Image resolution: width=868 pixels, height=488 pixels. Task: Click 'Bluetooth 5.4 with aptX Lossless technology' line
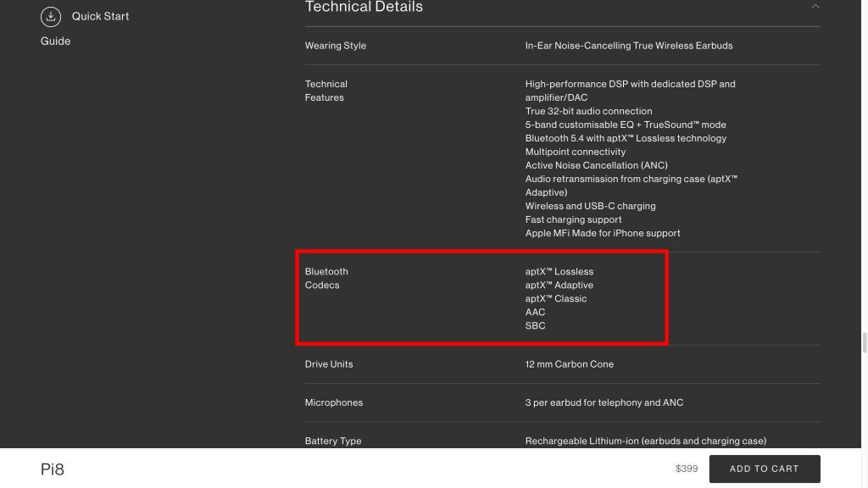[x=626, y=138]
